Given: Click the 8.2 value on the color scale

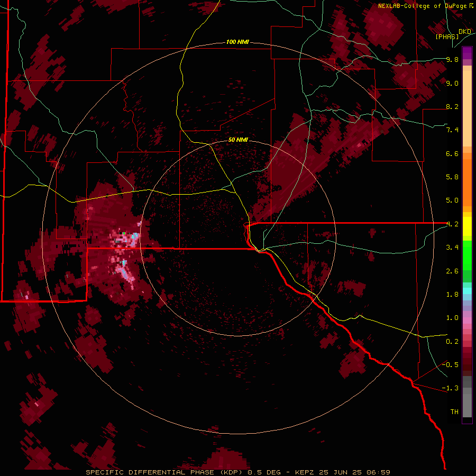Looking at the screenshot, I should click(452, 106).
